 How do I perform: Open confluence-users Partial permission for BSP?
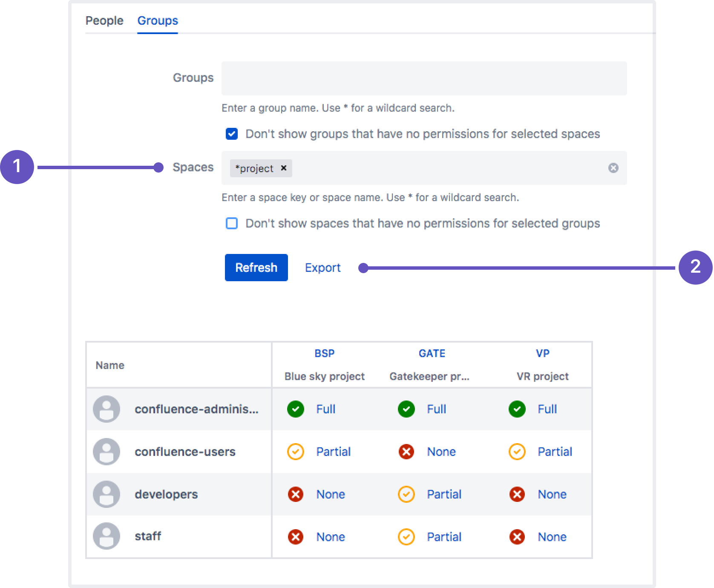(334, 452)
